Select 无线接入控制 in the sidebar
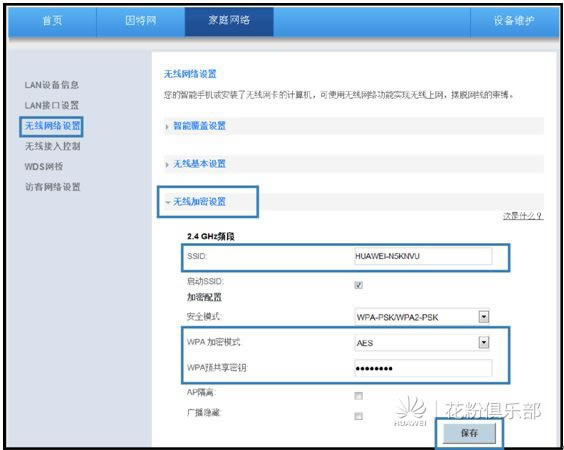 [x=53, y=146]
